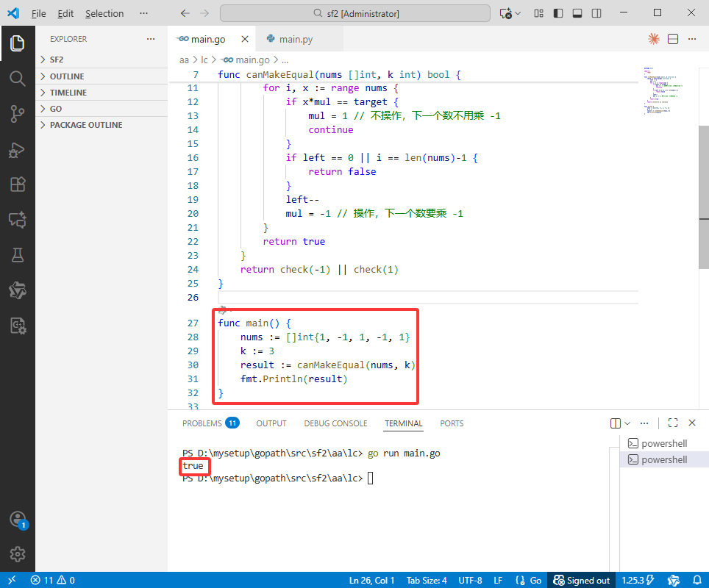Expand the SF2 folder section
The height and width of the screenshot is (588, 709).
point(101,60)
